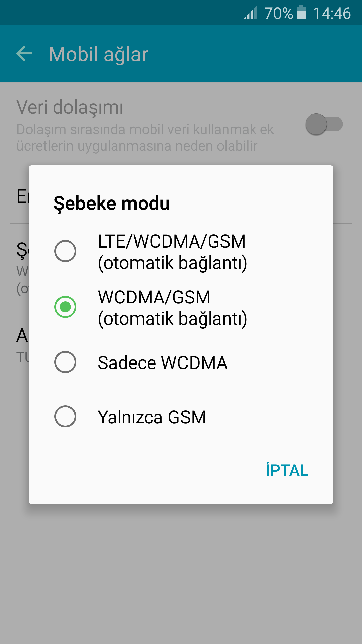Tap the Mobil ağlar header title

pyautogui.click(x=98, y=54)
